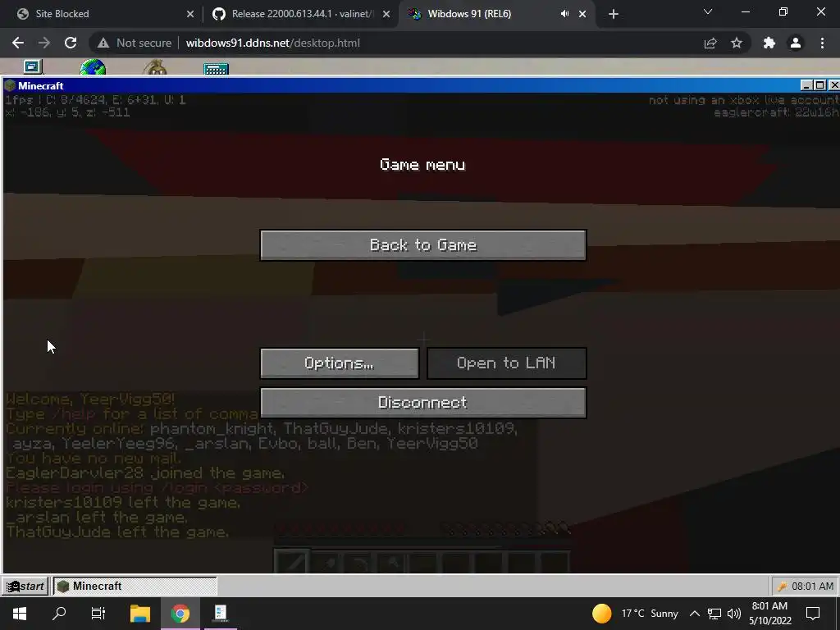Open Task View on the taskbar

pyautogui.click(x=98, y=614)
